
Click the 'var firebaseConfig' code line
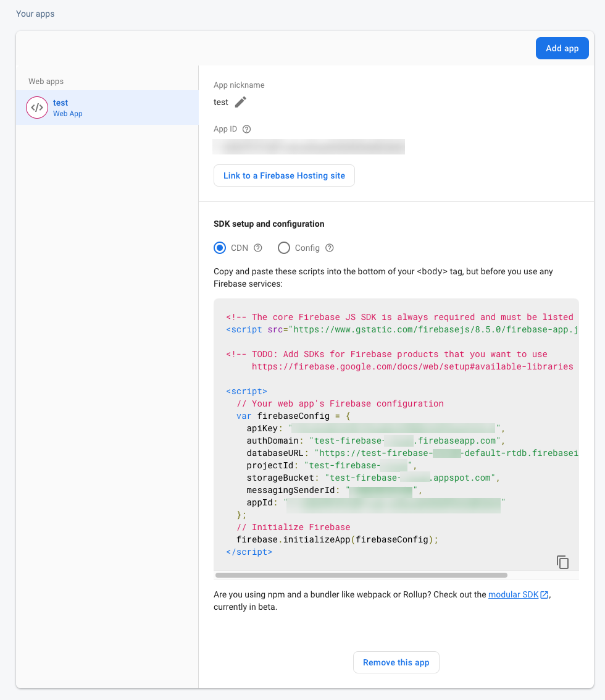[x=294, y=416]
